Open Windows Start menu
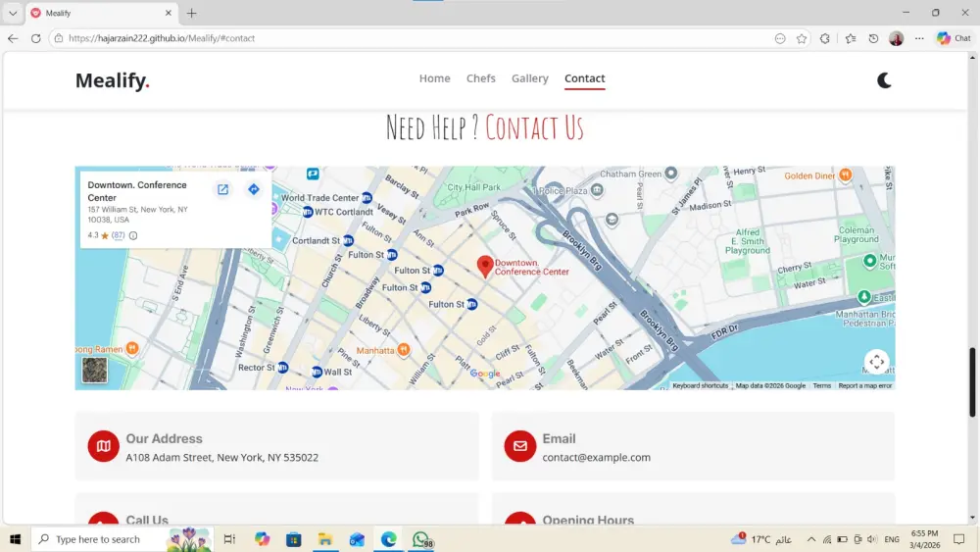 (15, 539)
